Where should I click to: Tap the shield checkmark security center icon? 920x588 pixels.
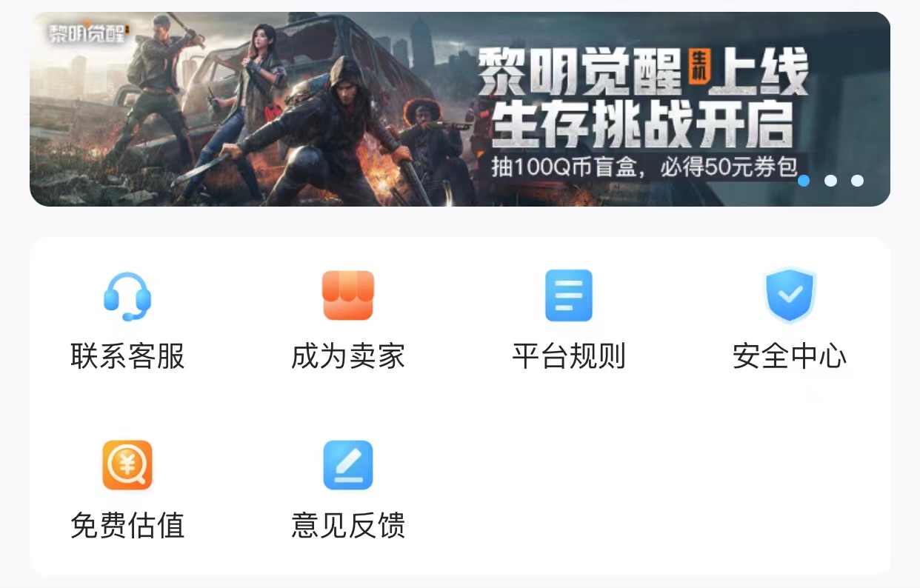[x=790, y=295]
